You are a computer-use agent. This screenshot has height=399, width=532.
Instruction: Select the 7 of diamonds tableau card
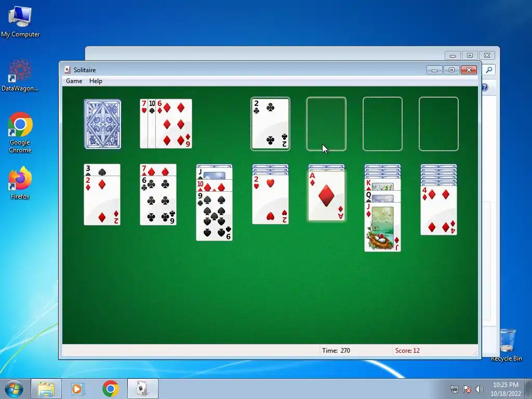pyautogui.click(x=158, y=170)
